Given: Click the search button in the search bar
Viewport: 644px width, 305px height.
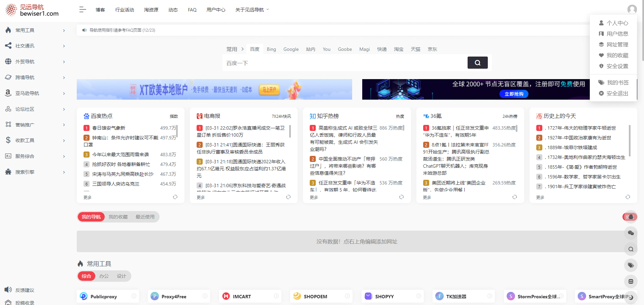Looking at the screenshot, I should pyautogui.click(x=477, y=63).
